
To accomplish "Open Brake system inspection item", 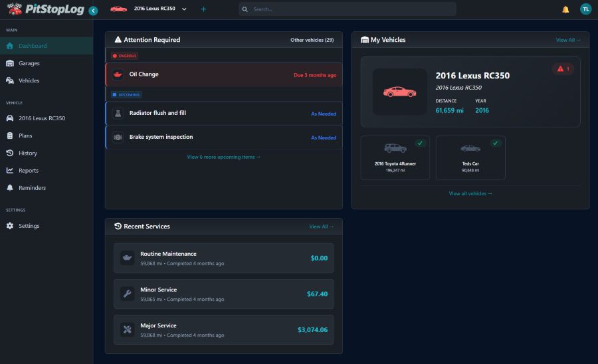I will (224, 137).
